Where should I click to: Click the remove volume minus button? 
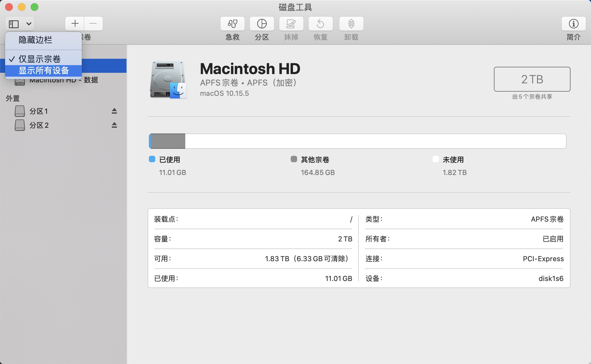[93, 24]
